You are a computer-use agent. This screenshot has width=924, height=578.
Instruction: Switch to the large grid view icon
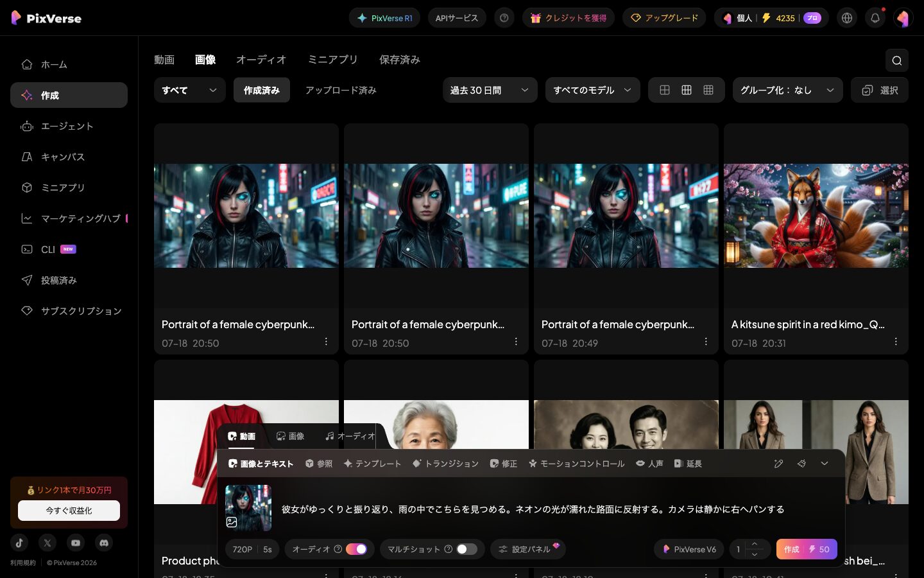[x=665, y=90]
